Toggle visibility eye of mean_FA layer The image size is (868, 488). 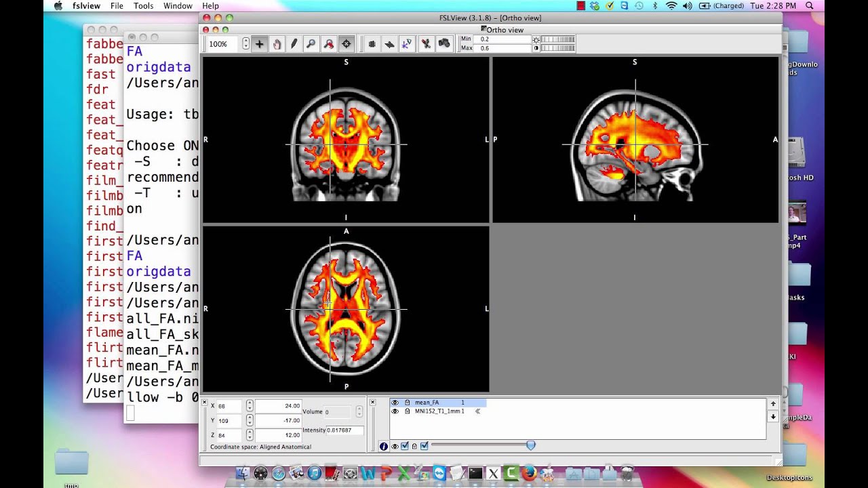click(x=395, y=403)
